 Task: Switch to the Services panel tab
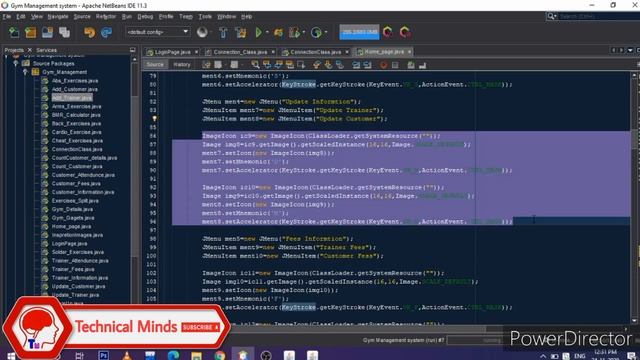pos(46,50)
